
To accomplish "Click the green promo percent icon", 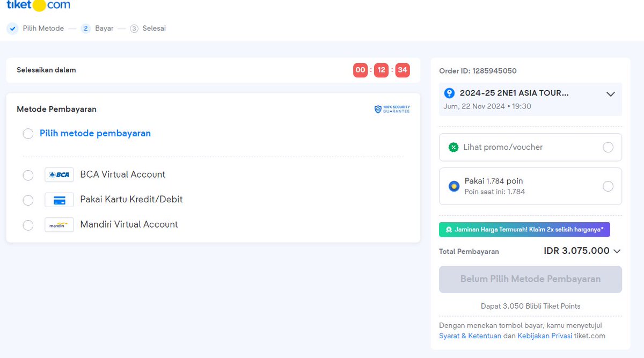I will pos(453,147).
